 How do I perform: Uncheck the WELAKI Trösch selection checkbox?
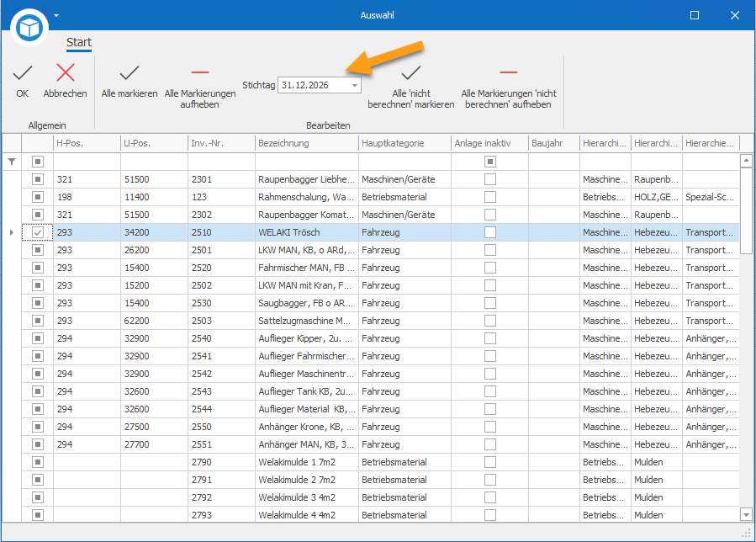click(38, 232)
